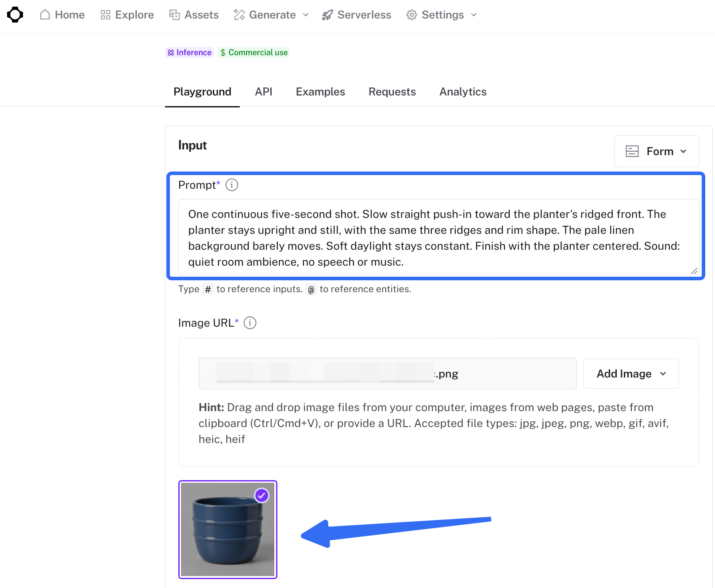This screenshot has height=588, width=715.
Task: Select the blue planter image thumbnail
Action: [x=228, y=530]
